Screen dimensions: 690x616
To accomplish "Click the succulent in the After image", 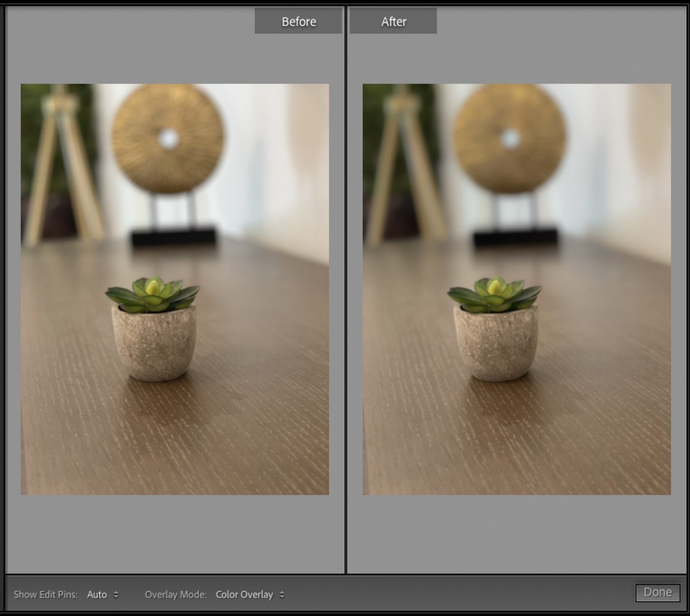I will [x=494, y=294].
